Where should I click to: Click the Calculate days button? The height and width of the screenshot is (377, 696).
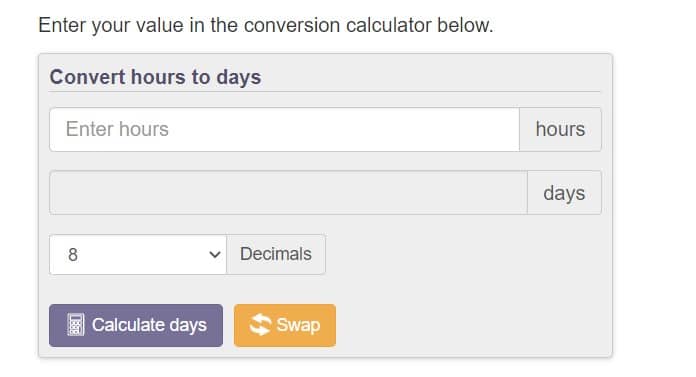(x=136, y=325)
